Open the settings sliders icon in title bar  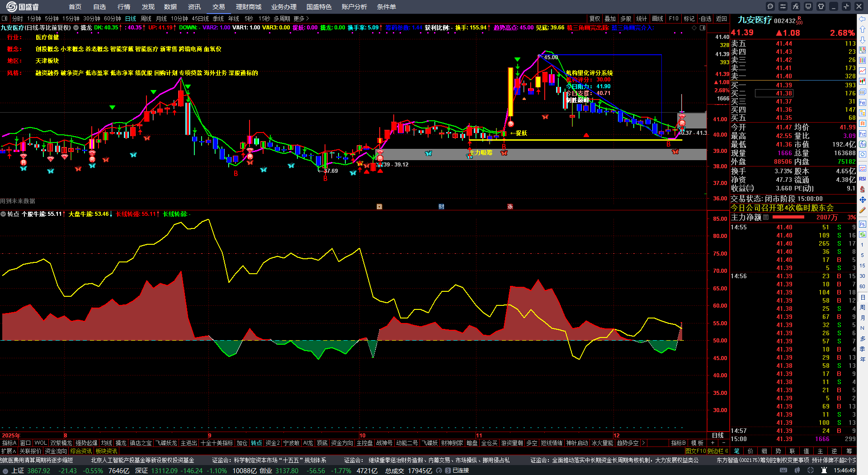(783, 6)
